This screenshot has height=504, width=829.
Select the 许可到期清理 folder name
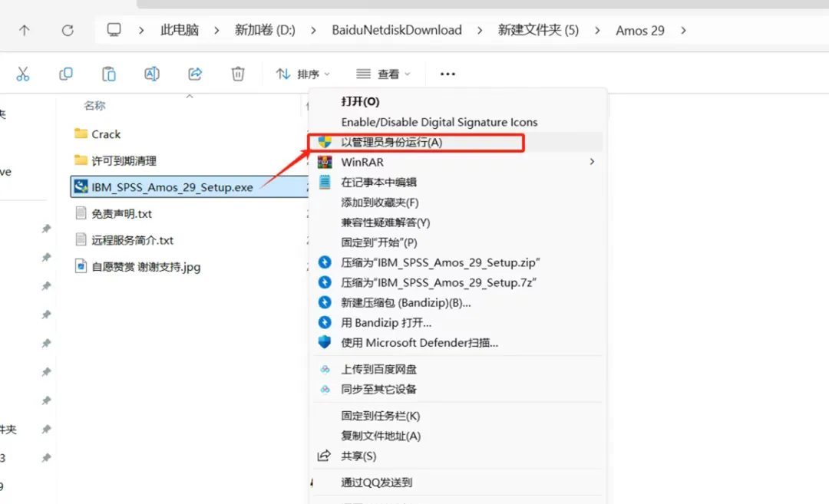point(124,160)
